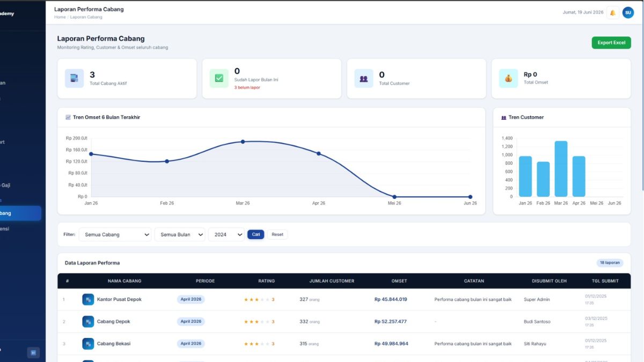Click the 18 laporan count badge
The height and width of the screenshot is (362, 644).
click(x=610, y=263)
